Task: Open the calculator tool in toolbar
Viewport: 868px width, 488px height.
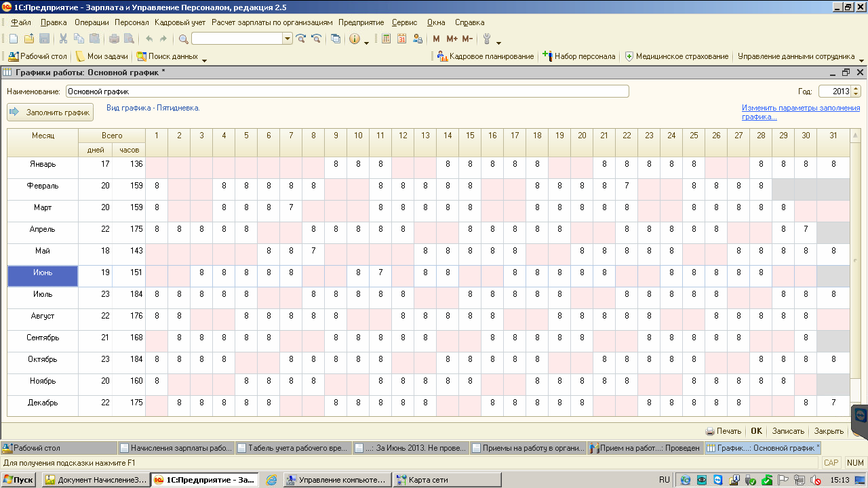Action: [387, 39]
